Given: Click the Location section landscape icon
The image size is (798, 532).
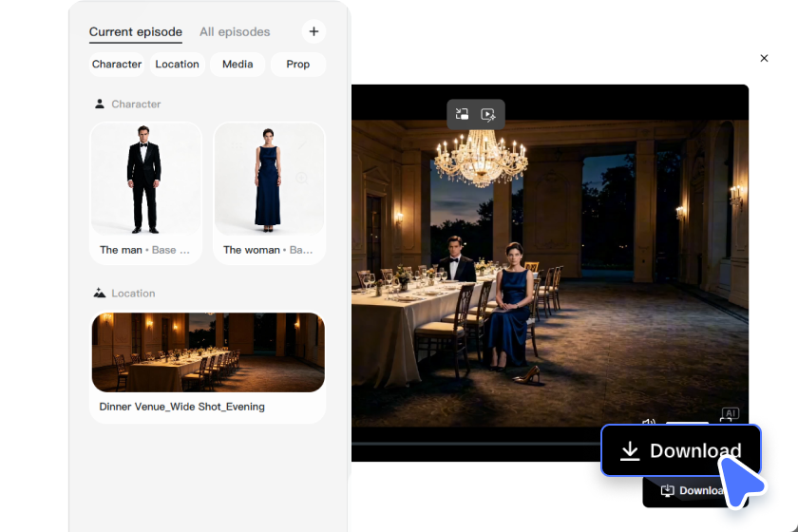Looking at the screenshot, I should 100,294.
